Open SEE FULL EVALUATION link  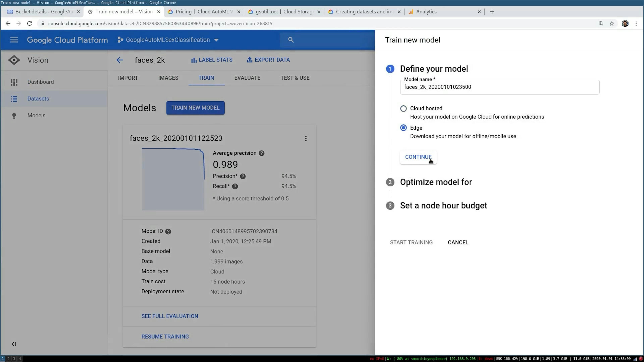170,316
